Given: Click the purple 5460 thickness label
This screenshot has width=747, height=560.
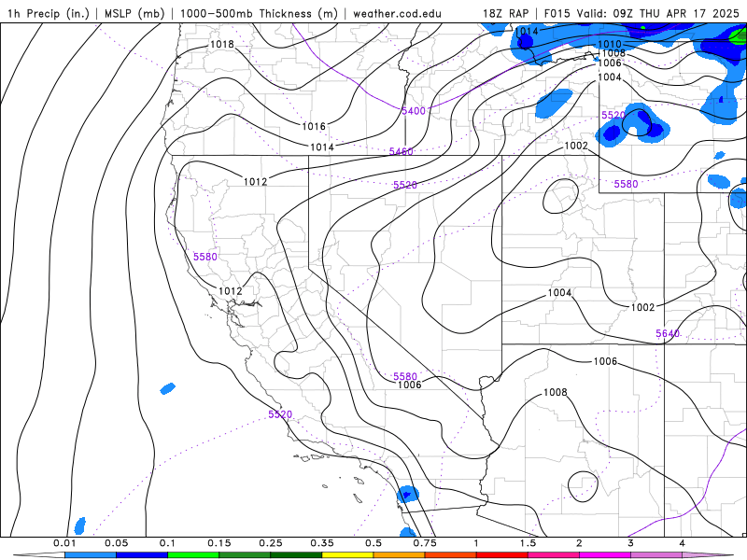Looking at the screenshot, I should click(402, 151).
